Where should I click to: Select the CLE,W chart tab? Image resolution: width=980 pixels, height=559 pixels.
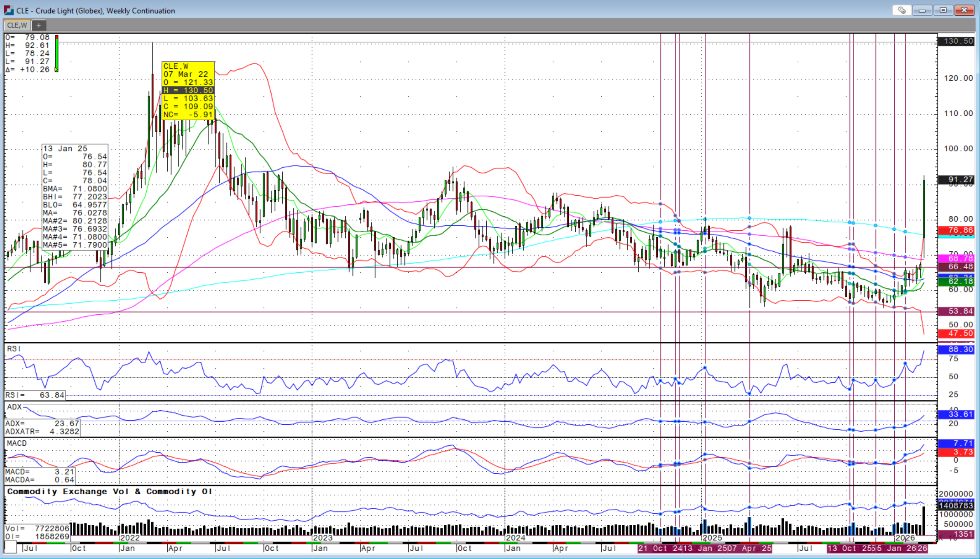(x=17, y=26)
